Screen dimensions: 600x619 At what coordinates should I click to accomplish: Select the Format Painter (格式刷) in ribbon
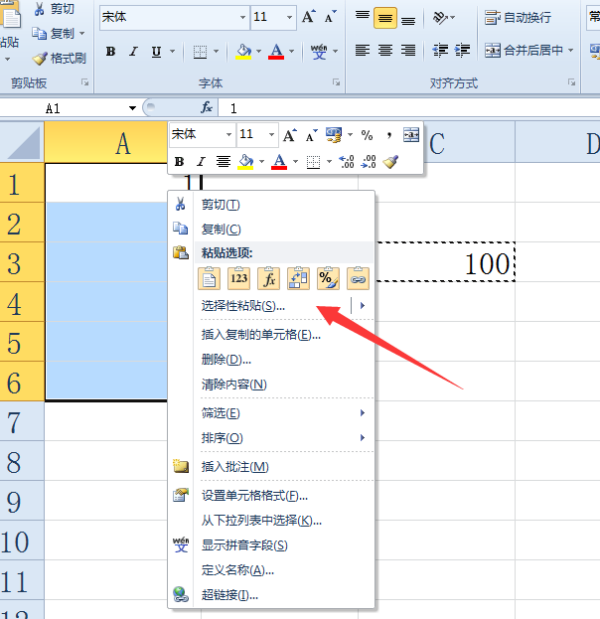click(59, 58)
